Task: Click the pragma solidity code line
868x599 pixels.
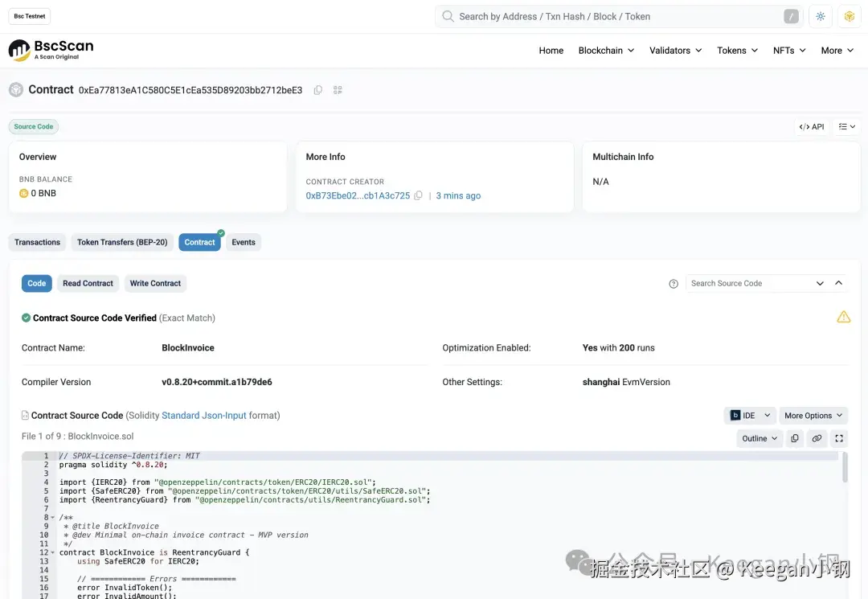Action: coord(113,465)
